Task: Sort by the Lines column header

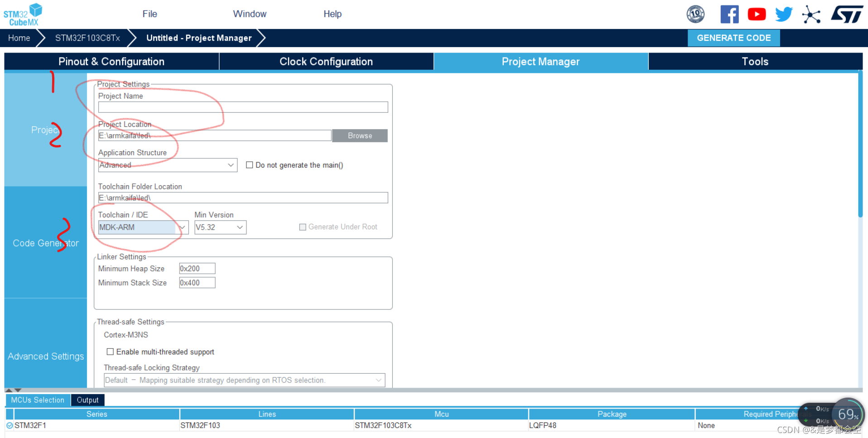Action: 267,414
